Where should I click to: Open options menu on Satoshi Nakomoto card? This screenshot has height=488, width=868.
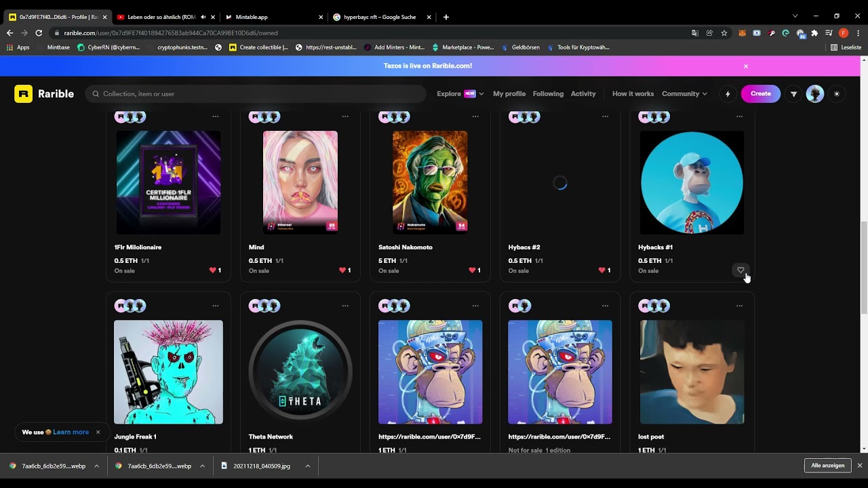coord(475,117)
